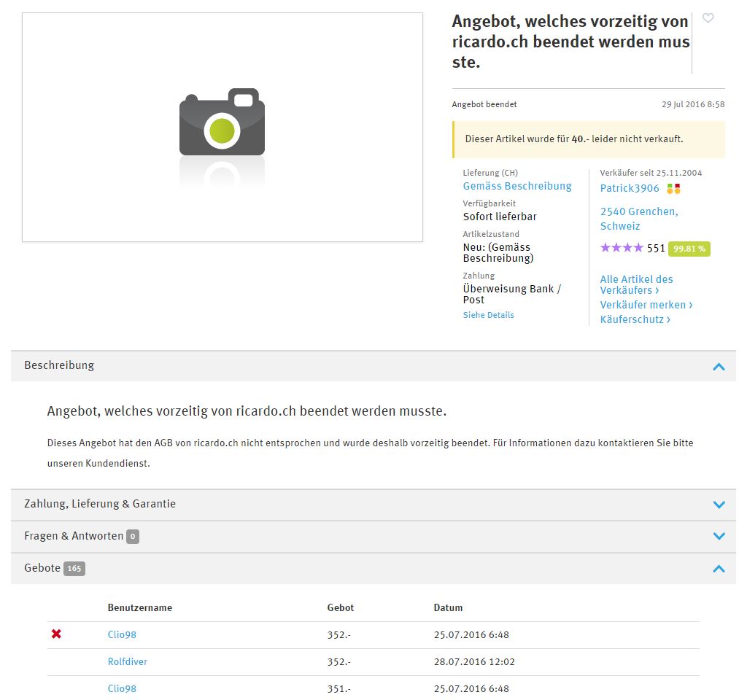Click the Benutzername column header
This screenshot has width=739, height=700.
point(140,607)
